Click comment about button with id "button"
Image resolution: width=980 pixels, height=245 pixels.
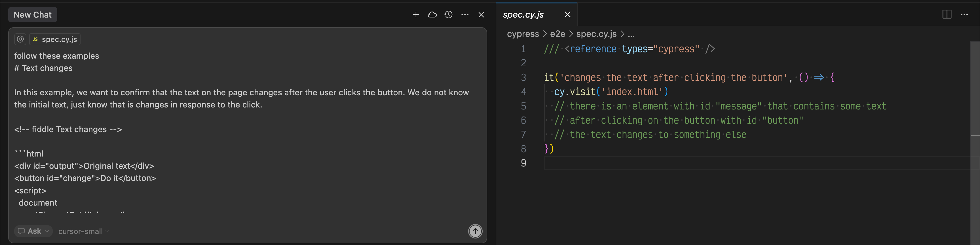679,120
